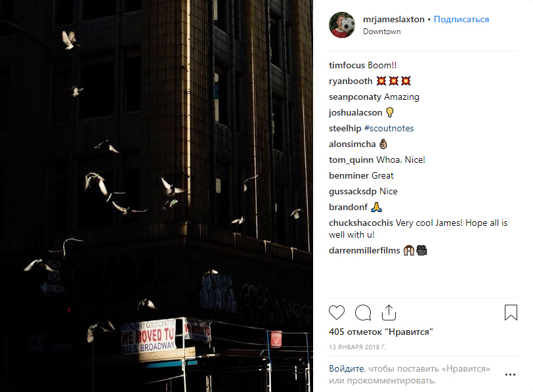
Task: View the Downtown location page
Action: (x=382, y=32)
